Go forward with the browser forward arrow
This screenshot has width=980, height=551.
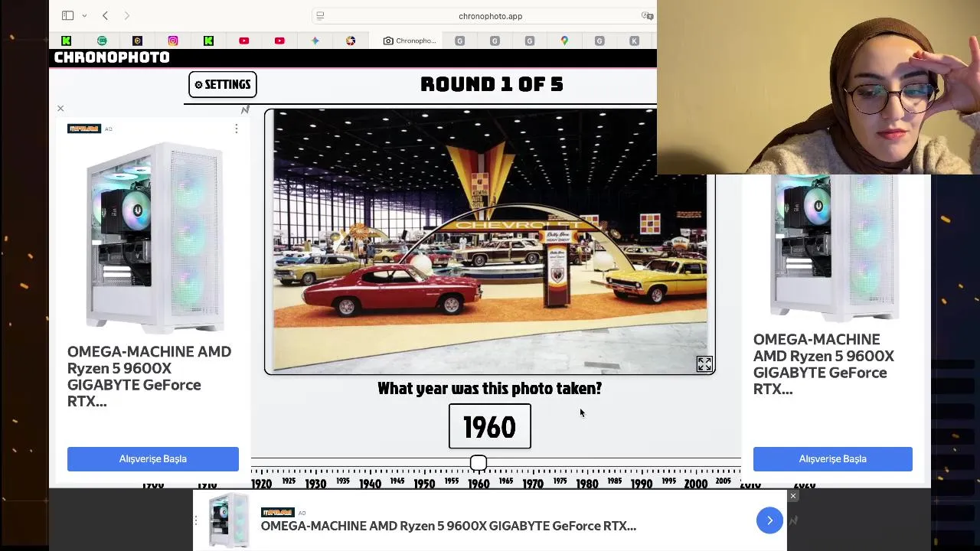pyautogui.click(x=126, y=15)
